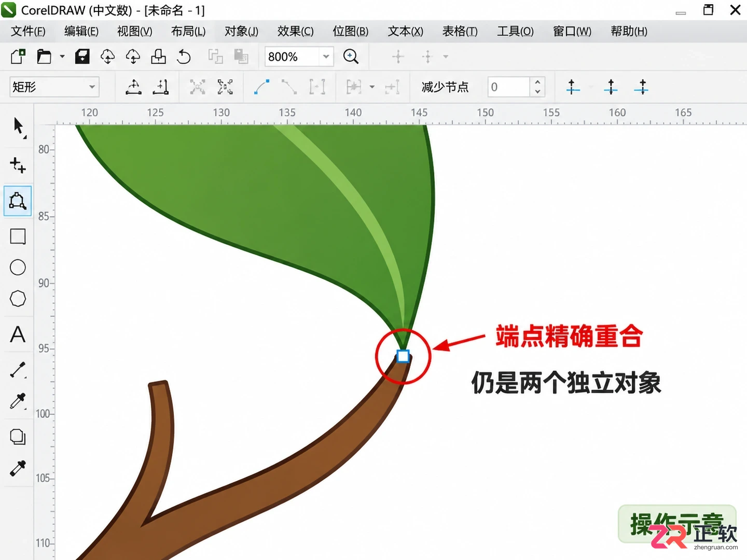The image size is (747, 560).
Task: Print the document
Action: [158, 56]
